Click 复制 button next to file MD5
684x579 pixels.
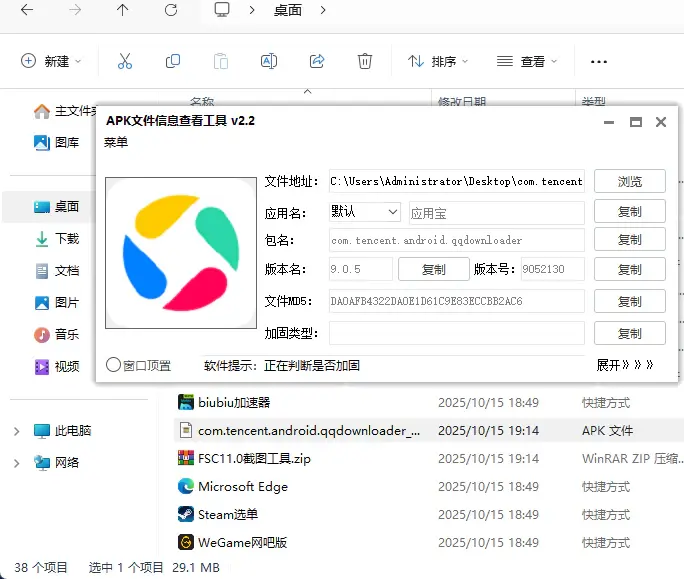629,301
